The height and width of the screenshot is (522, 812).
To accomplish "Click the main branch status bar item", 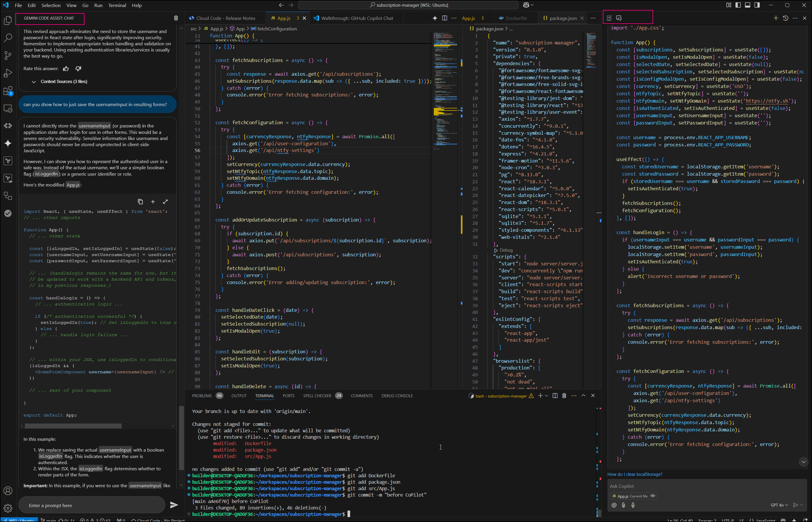I will [x=48, y=520].
